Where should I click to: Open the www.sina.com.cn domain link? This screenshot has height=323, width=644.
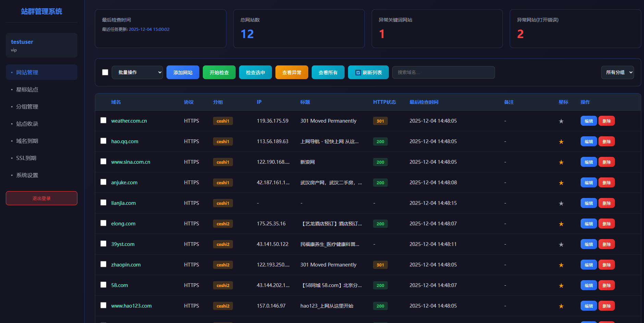click(131, 162)
